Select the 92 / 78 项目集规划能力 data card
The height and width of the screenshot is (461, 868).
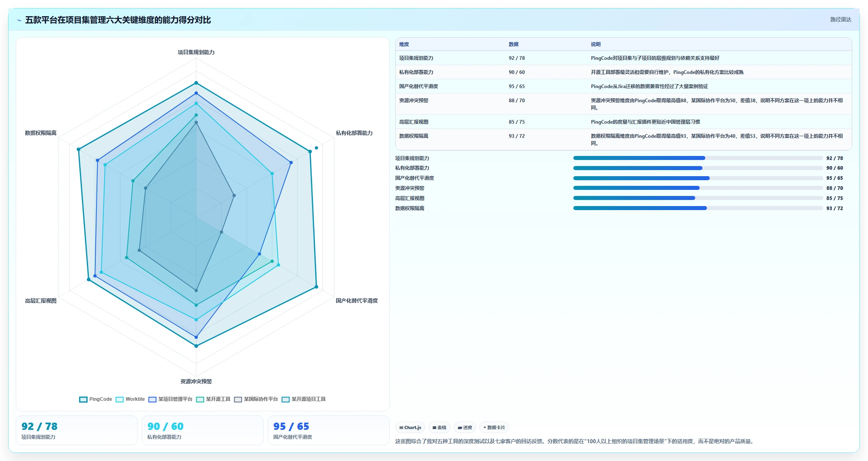pos(77,430)
